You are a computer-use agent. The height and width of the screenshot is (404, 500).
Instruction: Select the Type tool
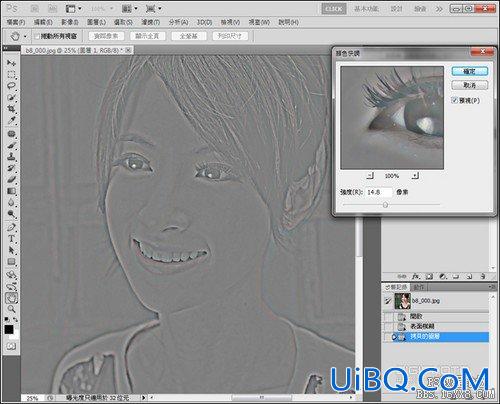click(x=11, y=239)
